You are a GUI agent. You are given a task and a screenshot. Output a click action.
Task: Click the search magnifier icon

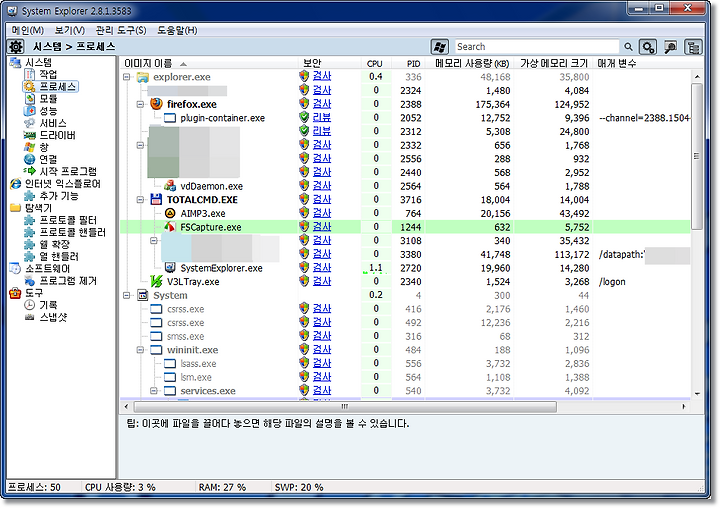click(x=628, y=47)
